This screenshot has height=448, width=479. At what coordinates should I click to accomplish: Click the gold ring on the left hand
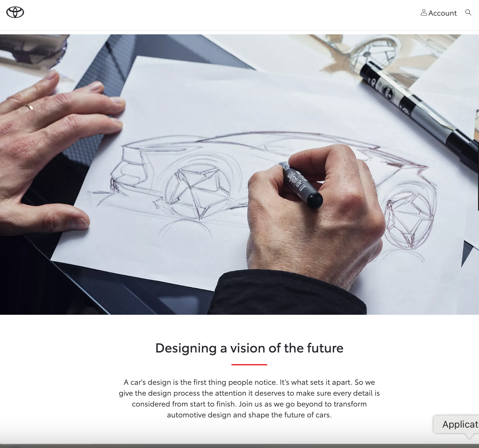point(30,107)
